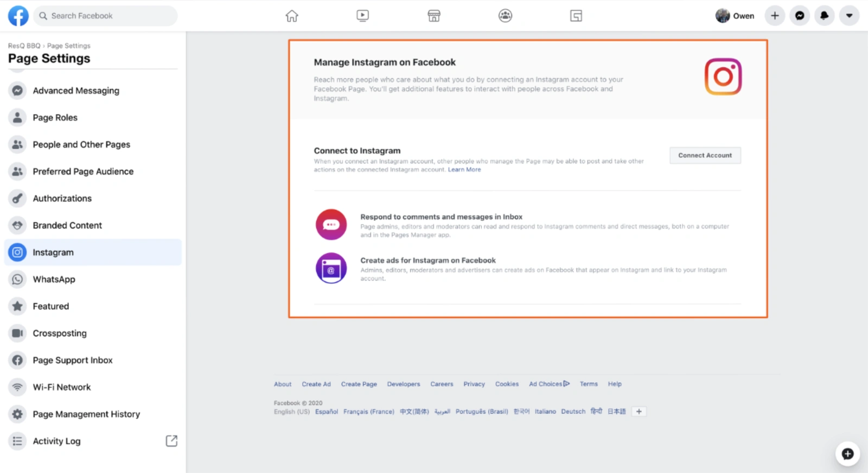
Task: Click the Create ads for Instagram icon
Action: (331, 268)
